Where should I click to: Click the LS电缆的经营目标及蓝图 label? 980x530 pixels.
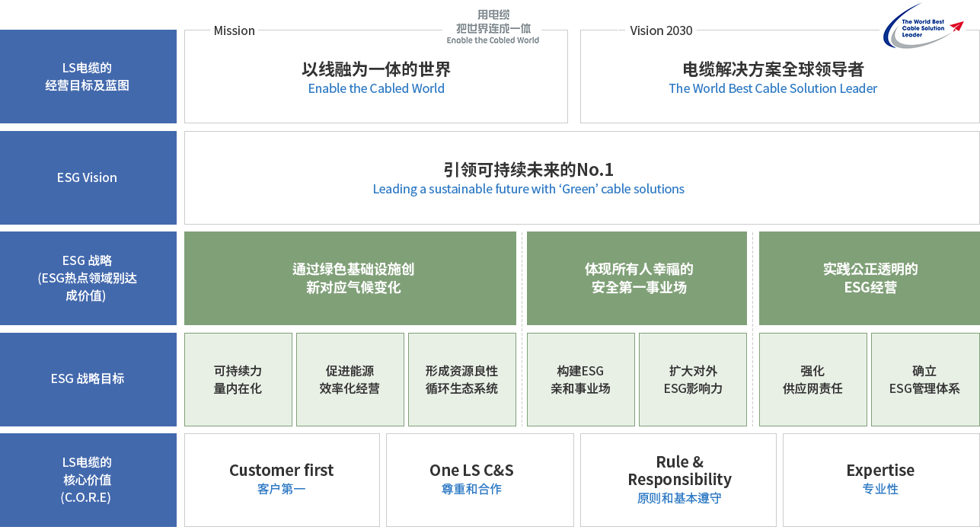[x=88, y=77]
